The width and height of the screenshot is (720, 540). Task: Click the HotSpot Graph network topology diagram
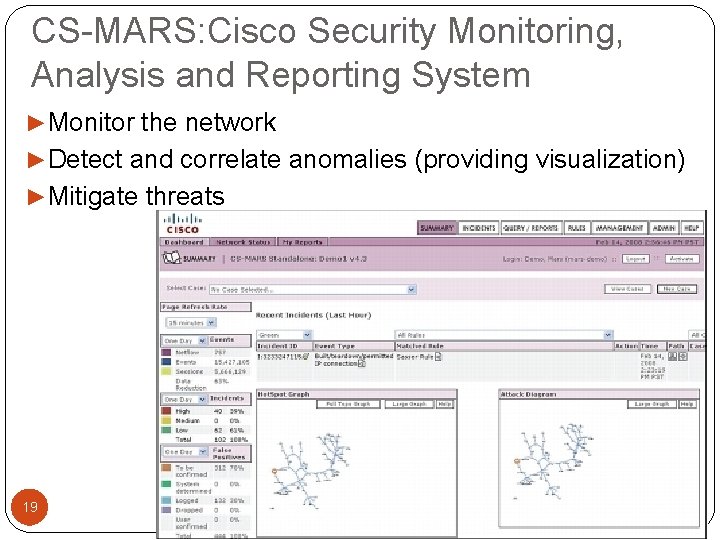[310, 469]
